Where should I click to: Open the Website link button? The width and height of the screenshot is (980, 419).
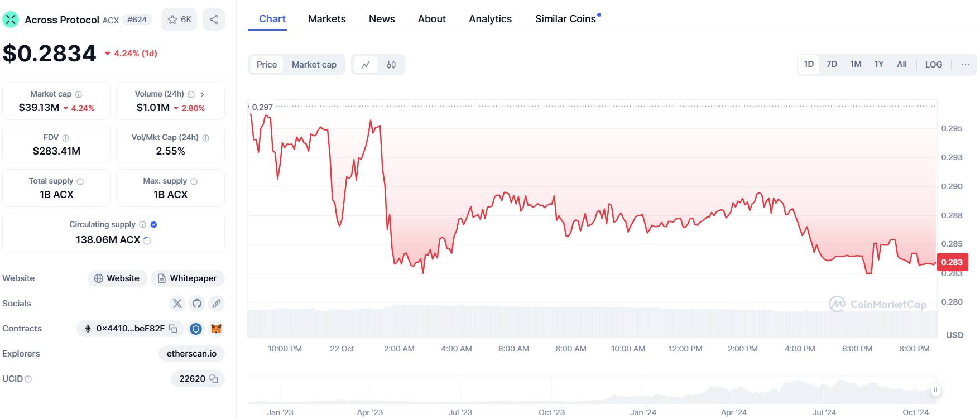[117, 278]
